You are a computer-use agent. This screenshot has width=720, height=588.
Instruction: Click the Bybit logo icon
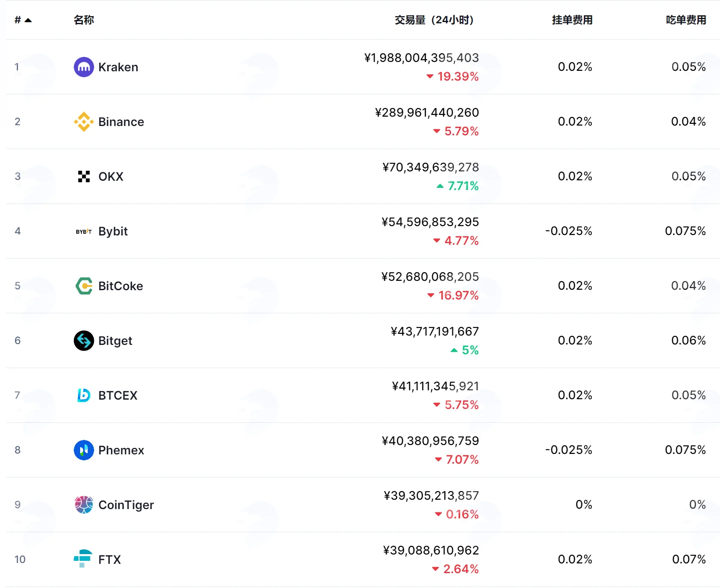tap(84, 231)
